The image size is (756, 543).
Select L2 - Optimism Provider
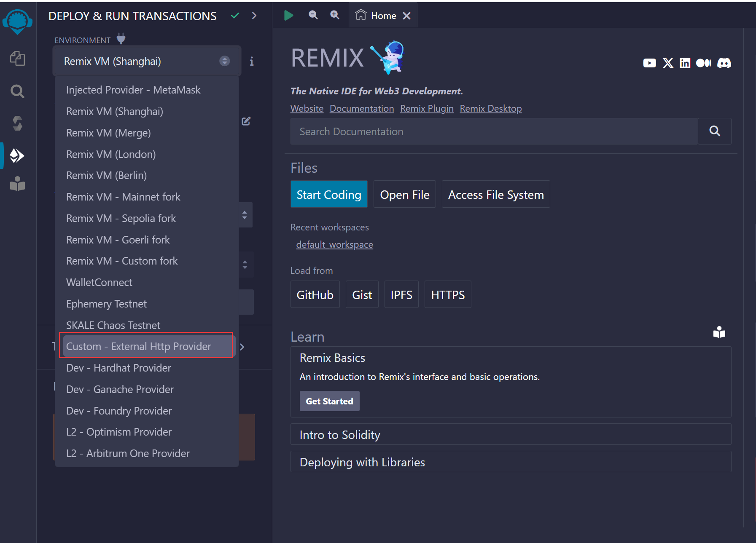(x=147, y=432)
